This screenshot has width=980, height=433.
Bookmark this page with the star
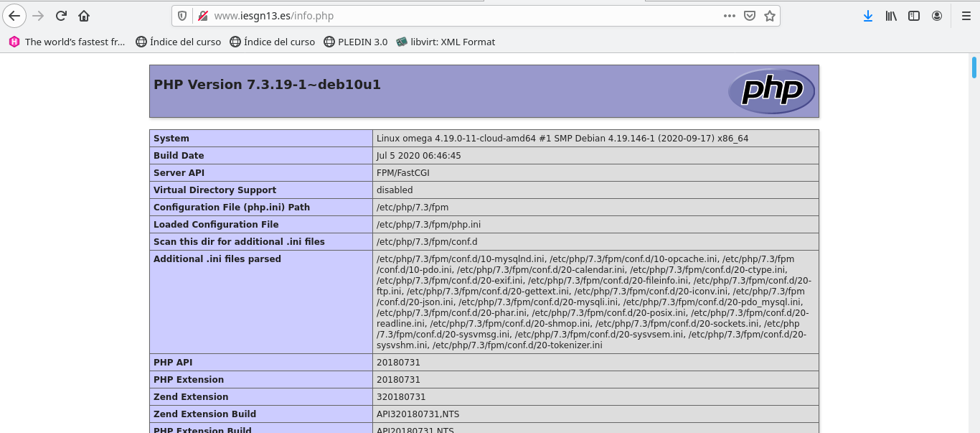(770, 16)
